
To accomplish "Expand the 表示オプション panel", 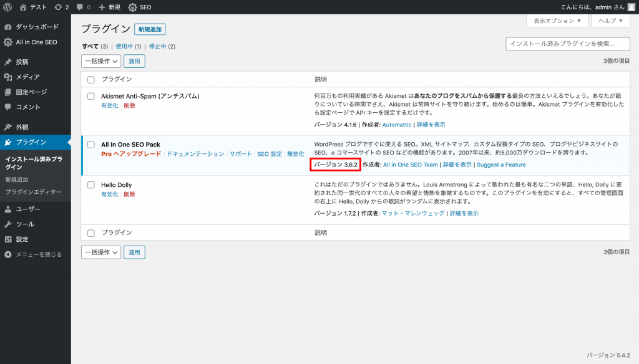I will tap(557, 21).
